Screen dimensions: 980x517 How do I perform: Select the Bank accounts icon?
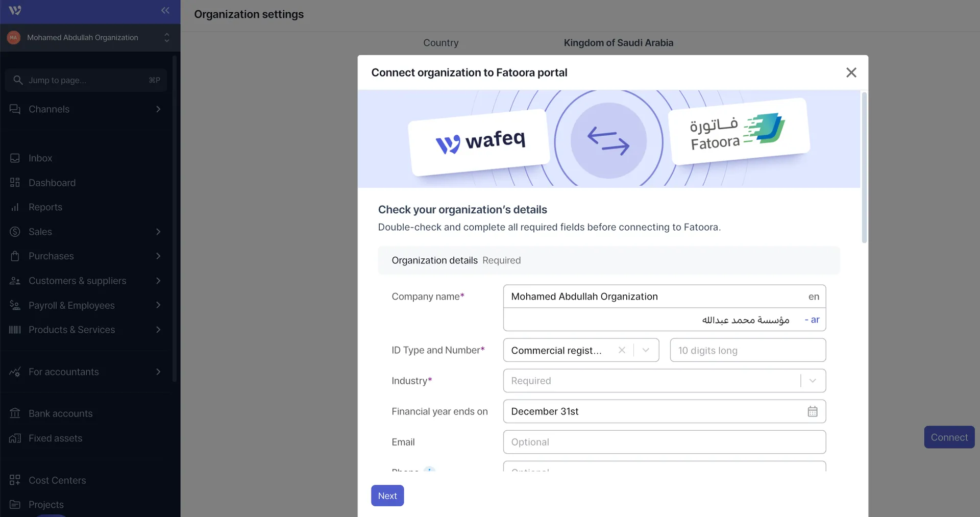click(x=15, y=413)
